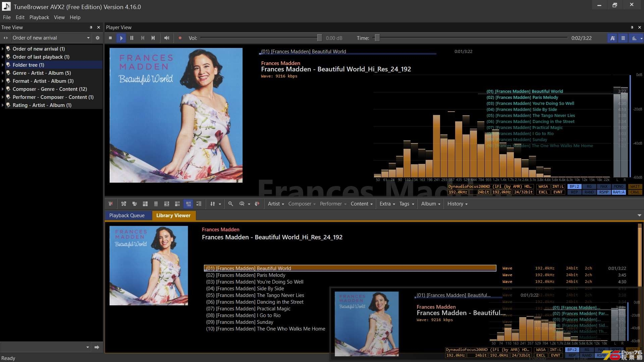This screenshot has width=644, height=362.
Task: Switch to the Library Viewer tab
Action: coord(173,216)
